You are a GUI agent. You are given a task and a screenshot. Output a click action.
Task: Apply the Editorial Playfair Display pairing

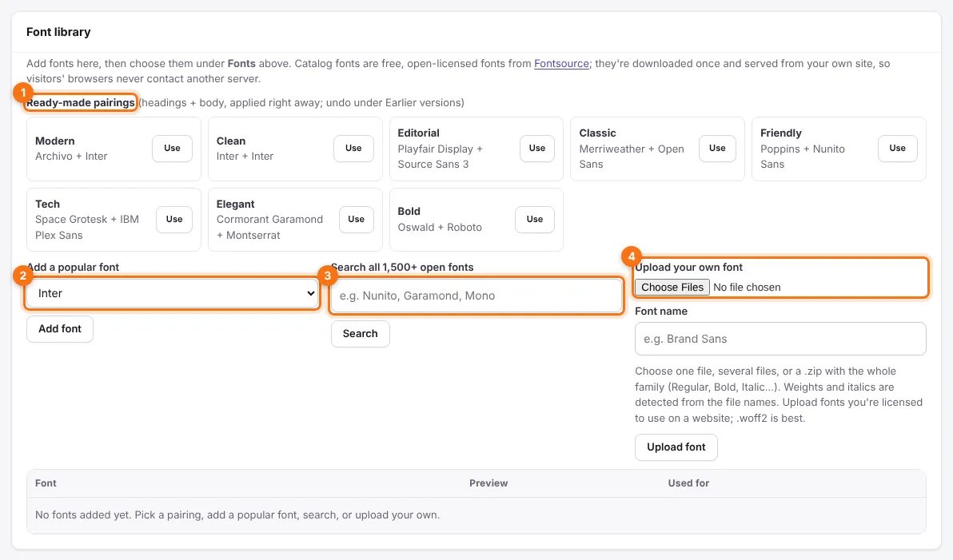(536, 149)
